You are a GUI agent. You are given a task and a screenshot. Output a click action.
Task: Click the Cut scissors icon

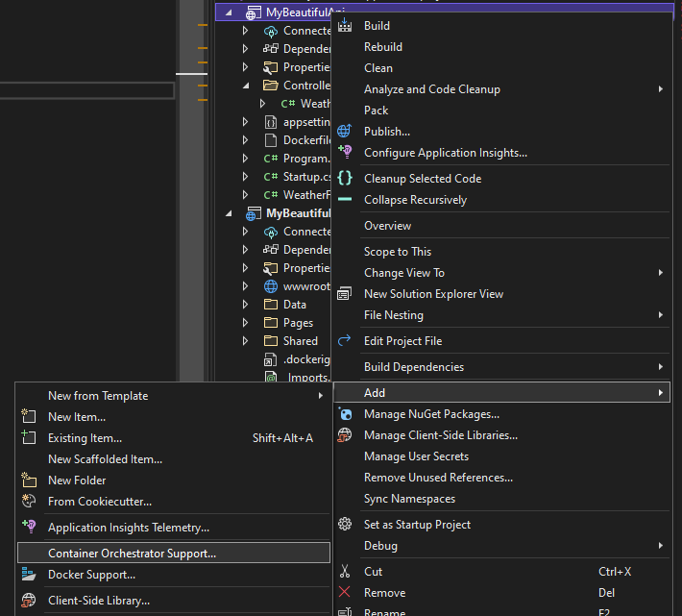coord(345,571)
